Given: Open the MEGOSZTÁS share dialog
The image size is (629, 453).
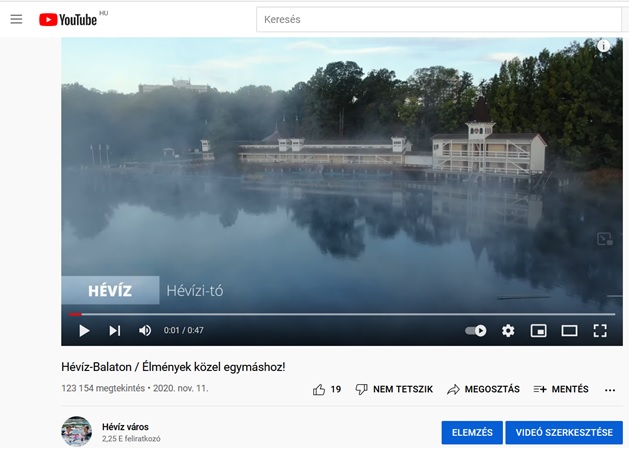Looking at the screenshot, I should pyautogui.click(x=483, y=389).
